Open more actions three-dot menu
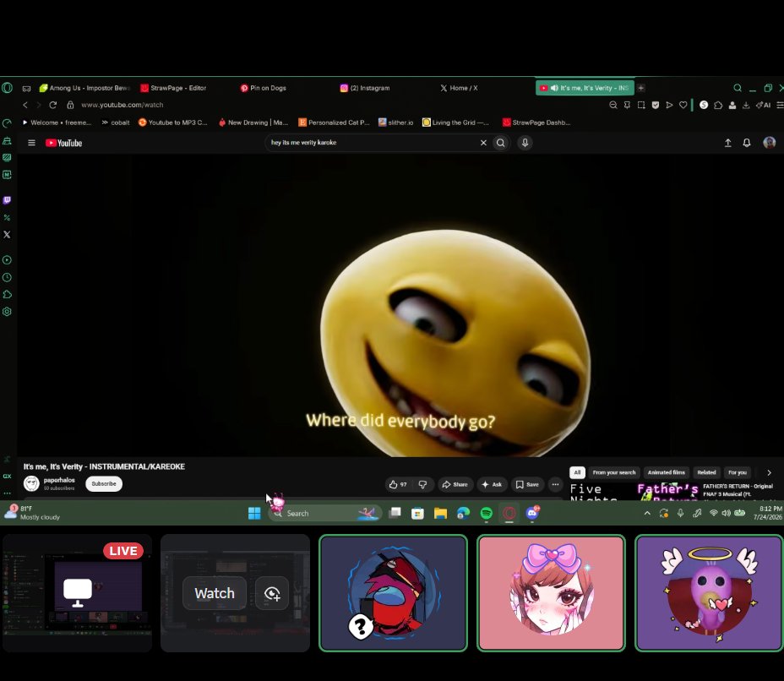The height and width of the screenshot is (681, 784). coord(555,484)
